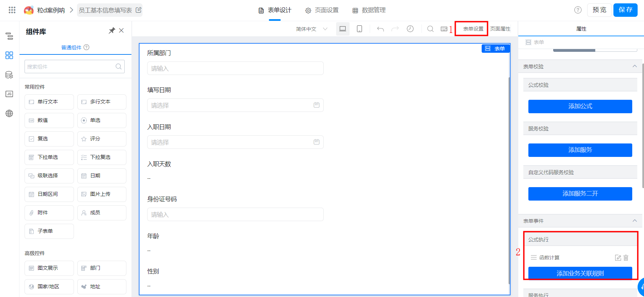
Task: Select the 单选 component
Action: 102,120
